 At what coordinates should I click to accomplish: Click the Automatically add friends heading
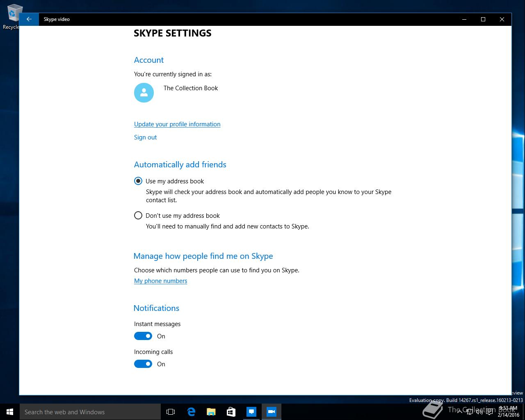pos(180,164)
